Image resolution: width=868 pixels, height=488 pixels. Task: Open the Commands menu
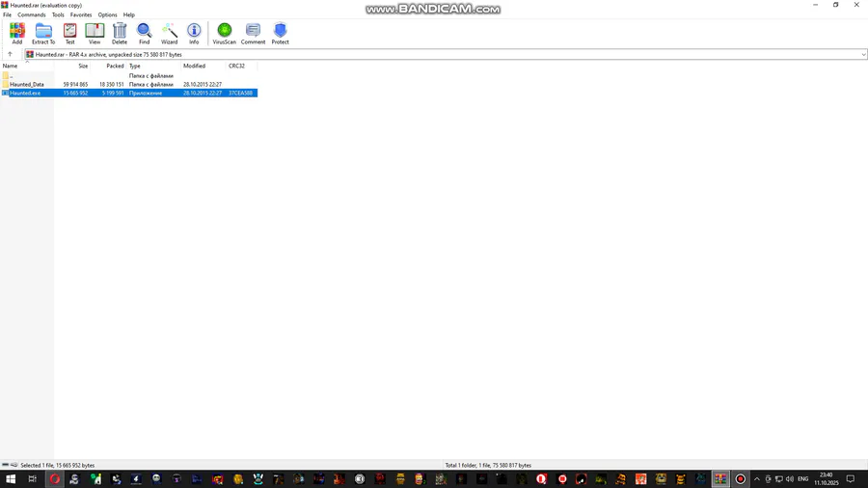click(32, 14)
